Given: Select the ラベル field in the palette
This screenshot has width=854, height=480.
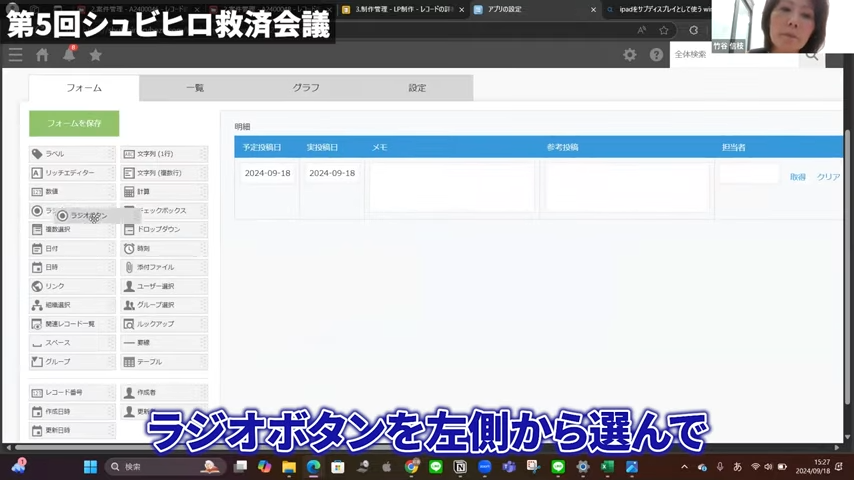Looking at the screenshot, I should (72, 154).
